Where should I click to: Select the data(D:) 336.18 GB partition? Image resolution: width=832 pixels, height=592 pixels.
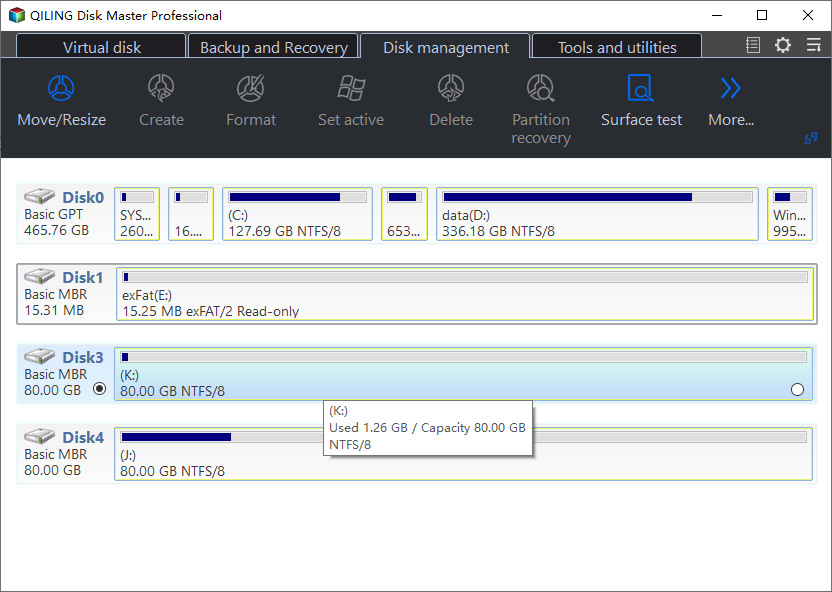[x=597, y=214]
